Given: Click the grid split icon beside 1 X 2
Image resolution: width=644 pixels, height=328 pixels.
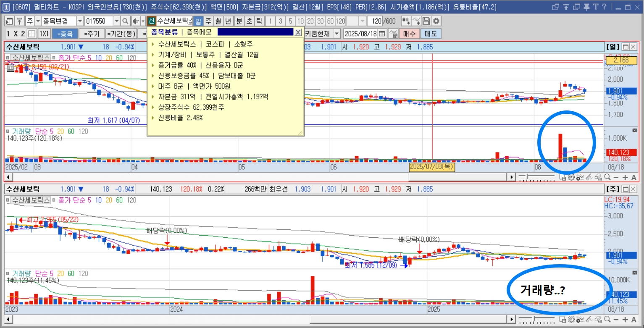Looking at the screenshot, I should pos(32,34).
